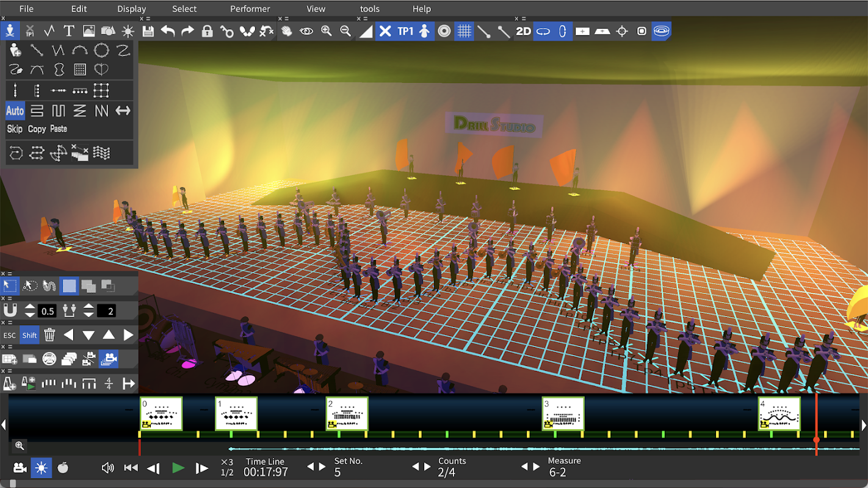The image size is (868, 488).
Task: Toggle TP1 label display
Action: point(405,31)
